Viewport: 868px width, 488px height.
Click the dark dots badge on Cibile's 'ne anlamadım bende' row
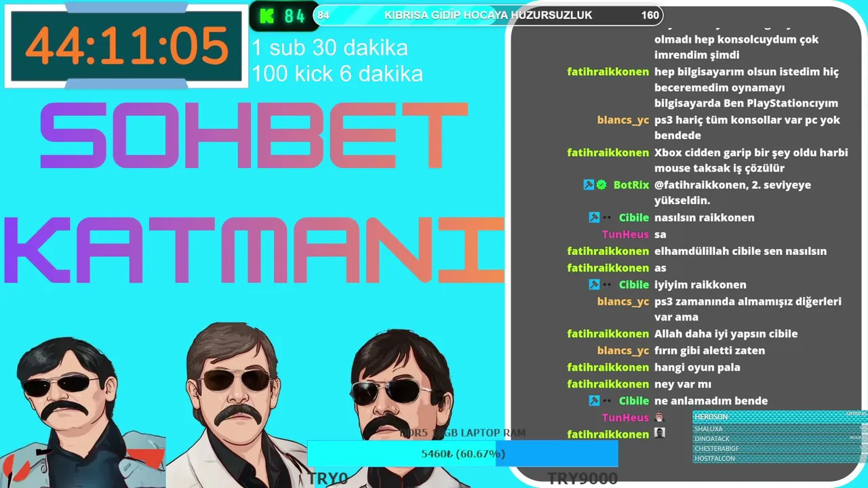tap(607, 401)
